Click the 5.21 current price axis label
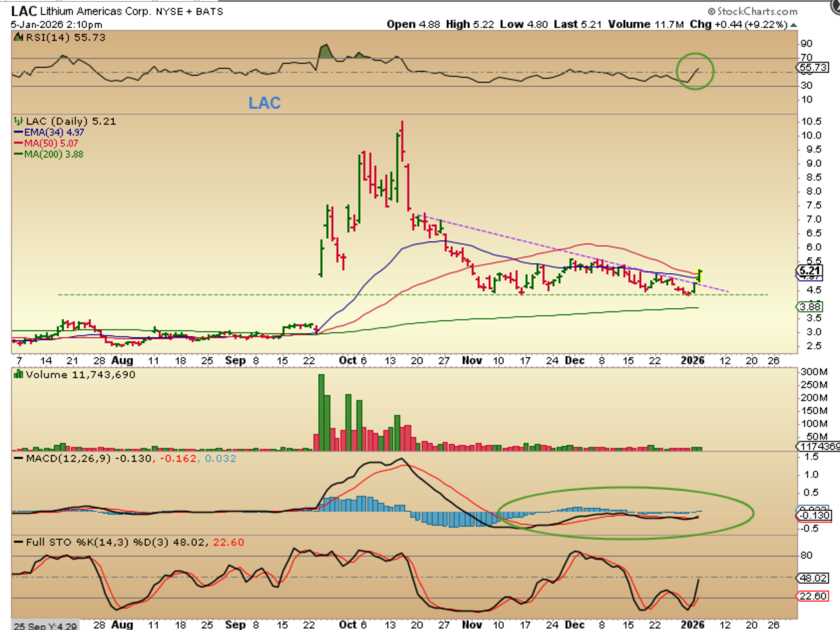This screenshot has width=840, height=630. [809, 271]
